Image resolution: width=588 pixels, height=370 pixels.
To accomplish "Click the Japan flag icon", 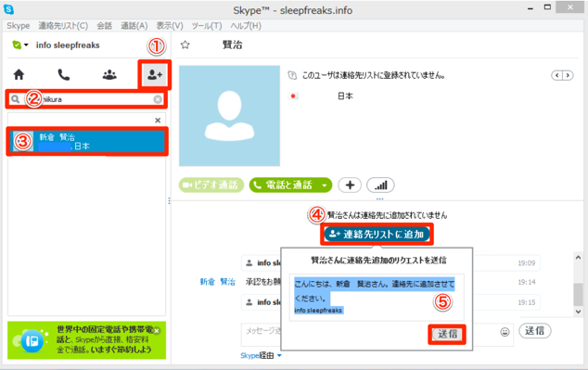I will click(293, 96).
